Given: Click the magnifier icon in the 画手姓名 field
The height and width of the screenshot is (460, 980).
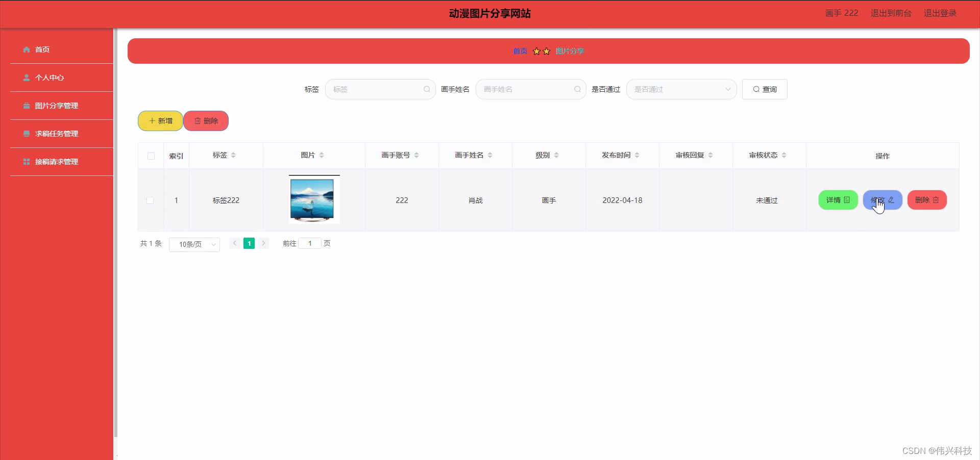Looking at the screenshot, I should (577, 89).
